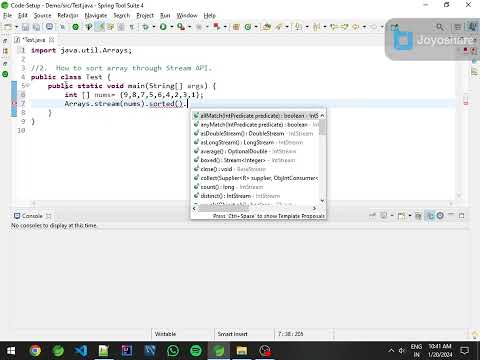Open the File menu
The width and height of the screenshot is (480, 360).
click(7, 15)
